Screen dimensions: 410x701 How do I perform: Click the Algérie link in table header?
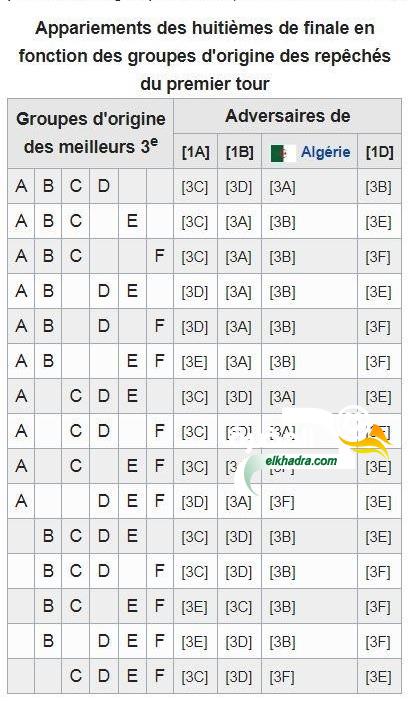(x=325, y=152)
